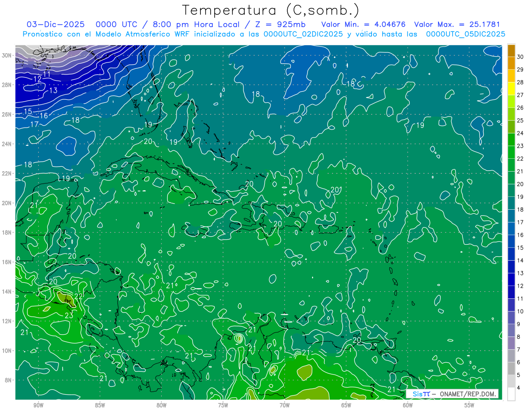Click the "17" contour label on the map
532x411 pixels.
click(34, 125)
